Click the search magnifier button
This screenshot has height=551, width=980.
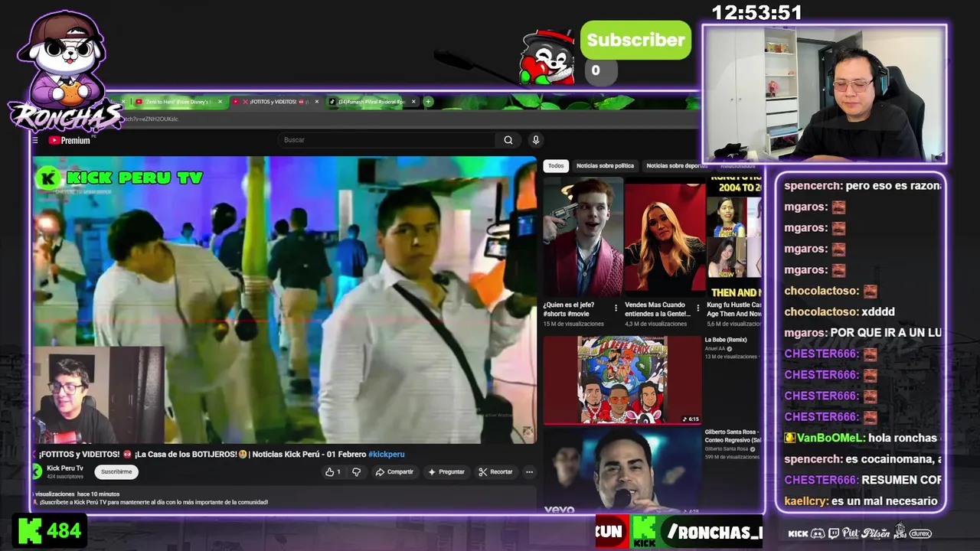pyautogui.click(x=508, y=140)
